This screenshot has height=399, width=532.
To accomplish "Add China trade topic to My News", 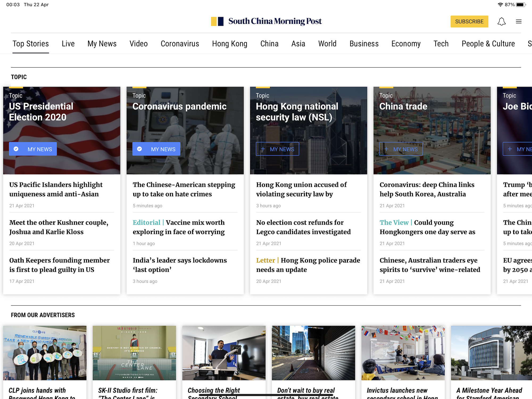I will [x=401, y=149].
